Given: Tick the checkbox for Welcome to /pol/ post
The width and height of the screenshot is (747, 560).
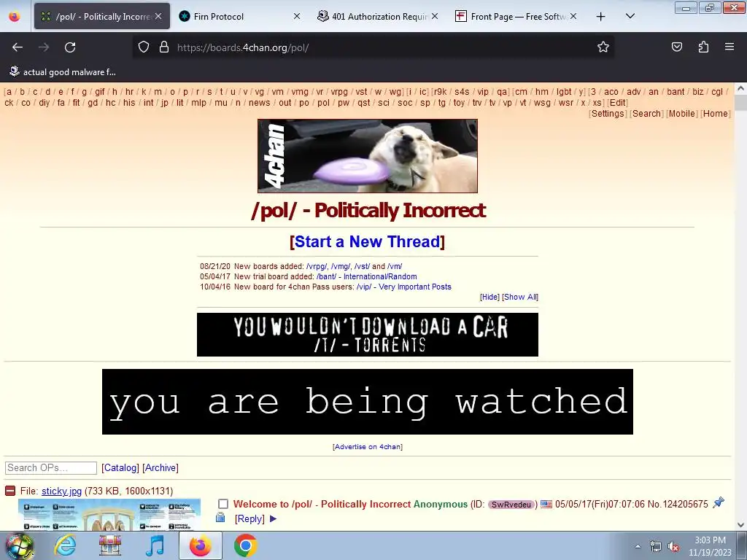Looking at the screenshot, I should click(x=223, y=504).
